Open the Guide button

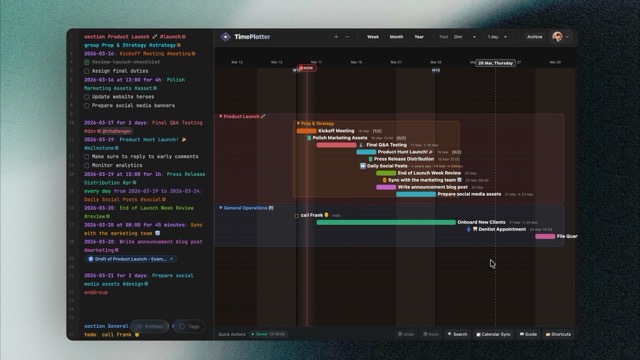(x=528, y=334)
